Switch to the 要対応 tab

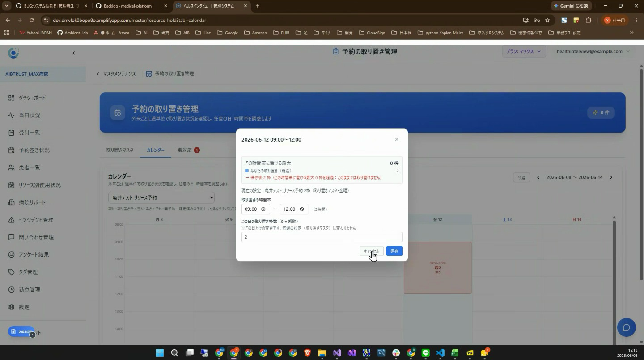pos(188,150)
